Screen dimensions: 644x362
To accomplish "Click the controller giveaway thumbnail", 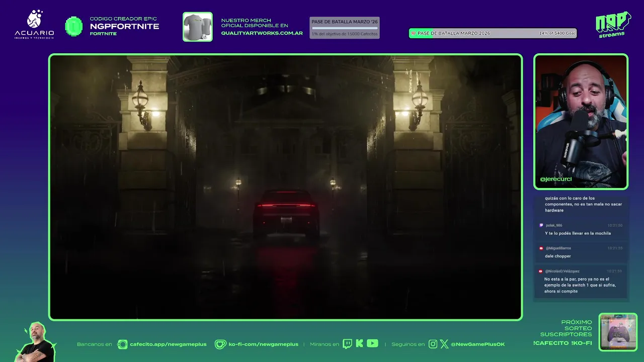I will tap(618, 332).
